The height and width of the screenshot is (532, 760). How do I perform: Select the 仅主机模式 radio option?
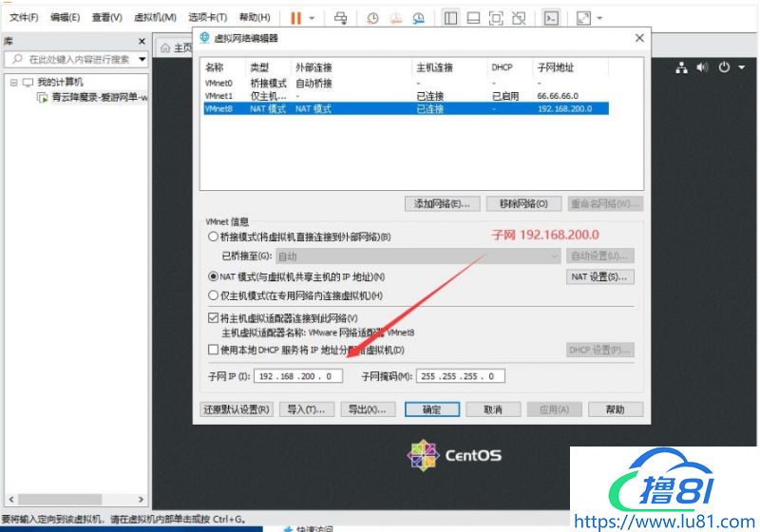coord(213,295)
